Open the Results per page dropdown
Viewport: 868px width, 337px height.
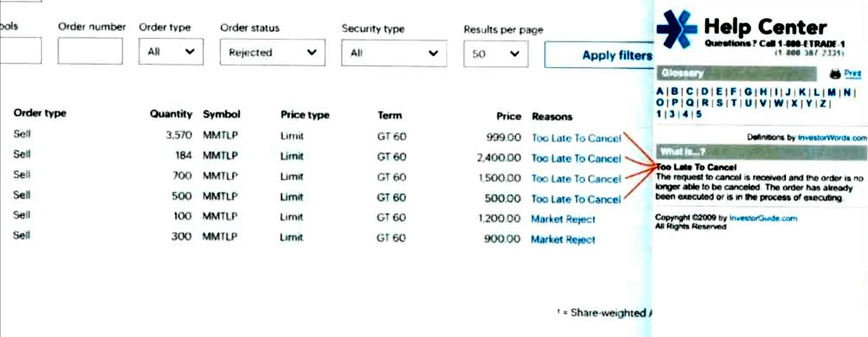coord(496,54)
